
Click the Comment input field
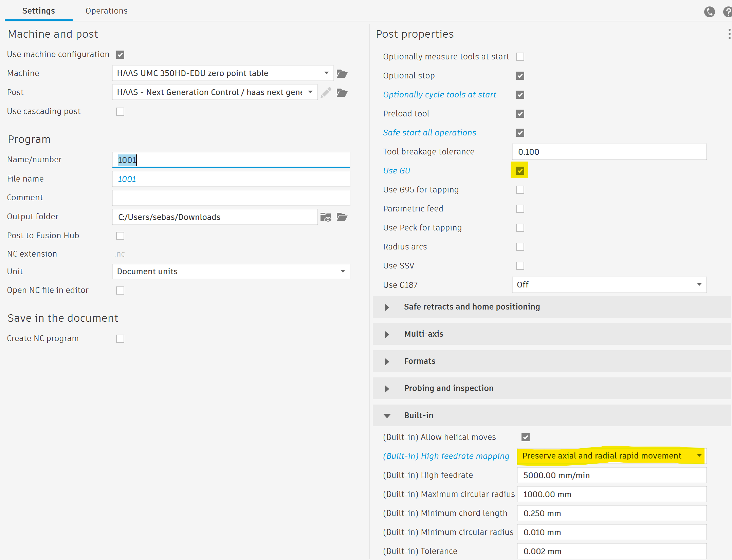[x=231, y=198]
